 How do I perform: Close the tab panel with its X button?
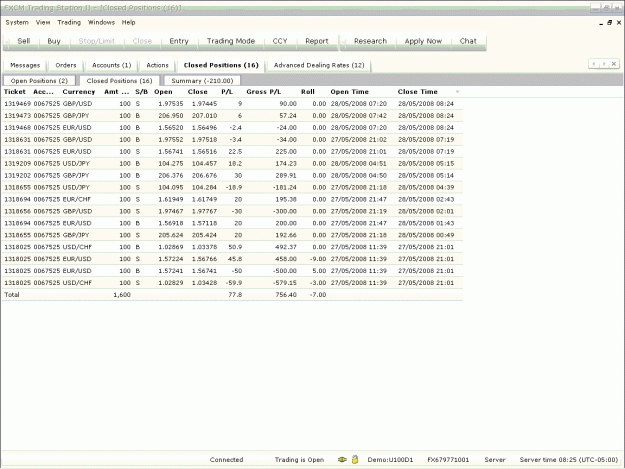(x=614, y=64)
